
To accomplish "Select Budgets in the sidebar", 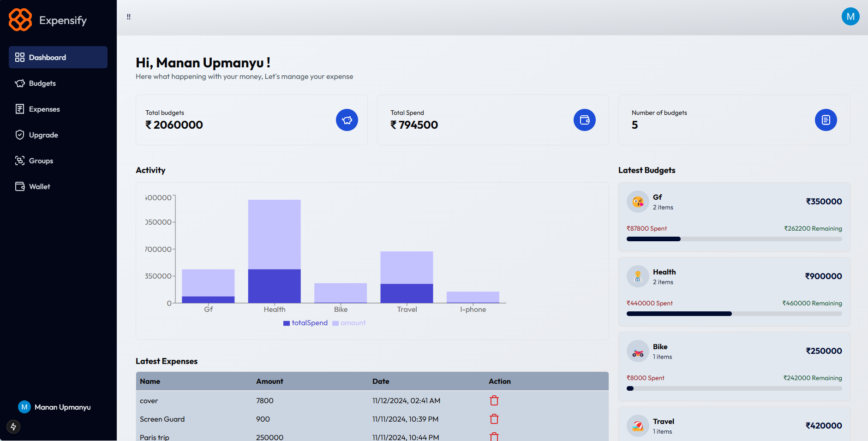I will tap(42, 83).
